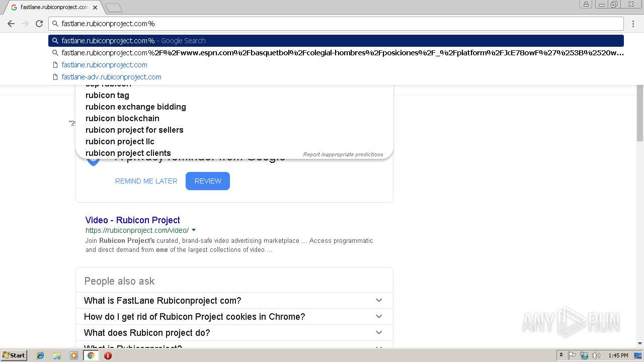Click the Action Center flag icon
This screenshot has width=644, height=362.
click(x=572, y=355)
